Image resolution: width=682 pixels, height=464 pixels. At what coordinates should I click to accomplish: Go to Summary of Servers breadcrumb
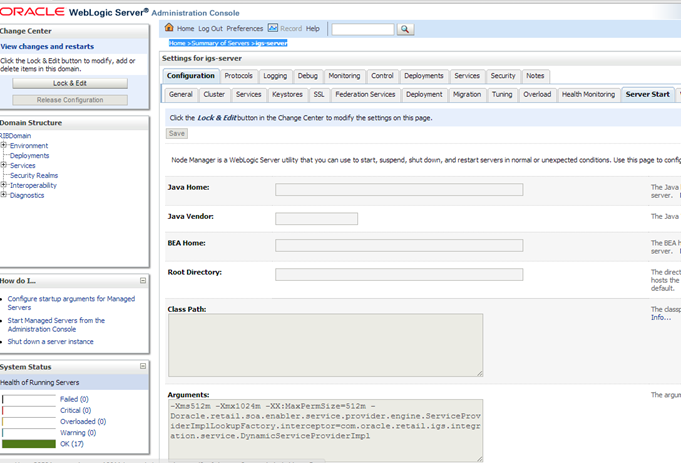click(221, 43)
